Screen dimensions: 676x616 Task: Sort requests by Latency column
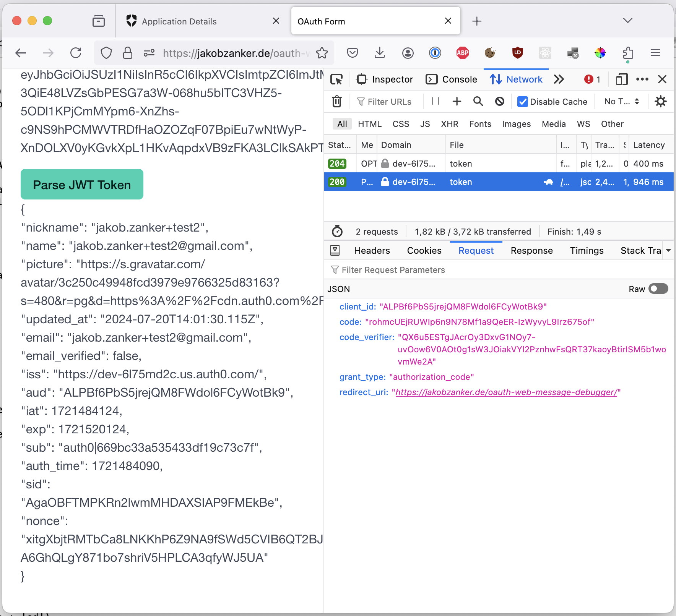pos(650,145)
